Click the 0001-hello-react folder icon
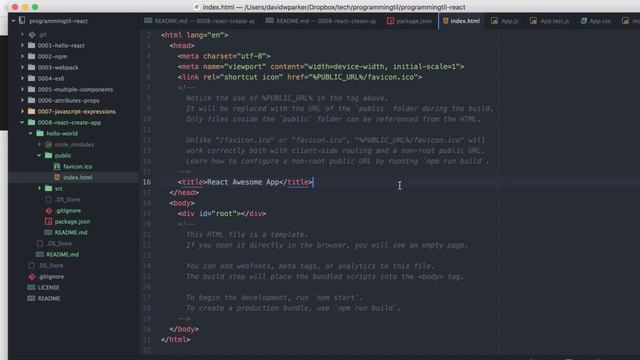Image resolution: width=640 pixels, height=360 pixels. (31, 45)
